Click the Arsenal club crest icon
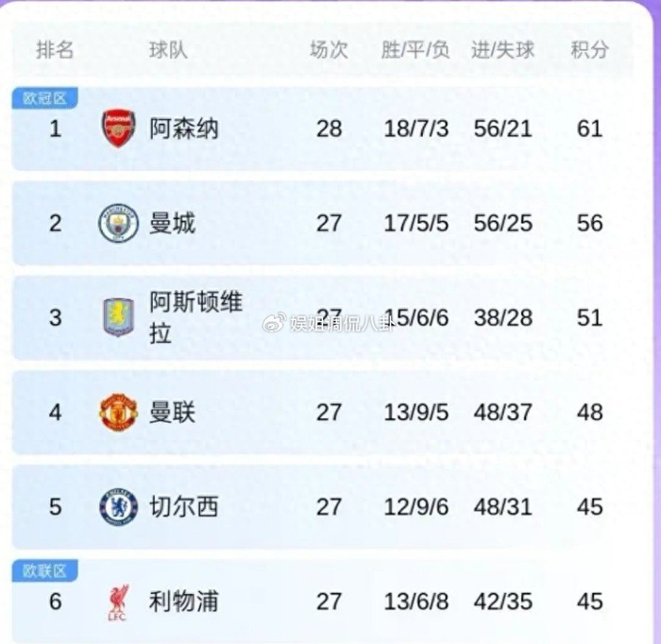 click(x=119, y=128)
